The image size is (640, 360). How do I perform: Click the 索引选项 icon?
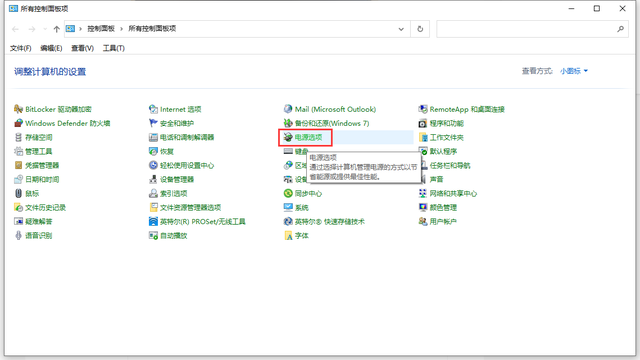tap(153, 193)
